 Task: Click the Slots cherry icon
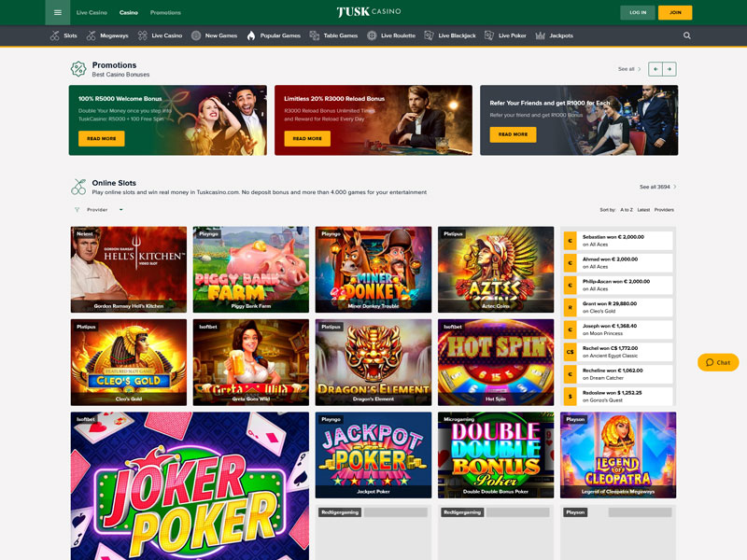point(55,35)
